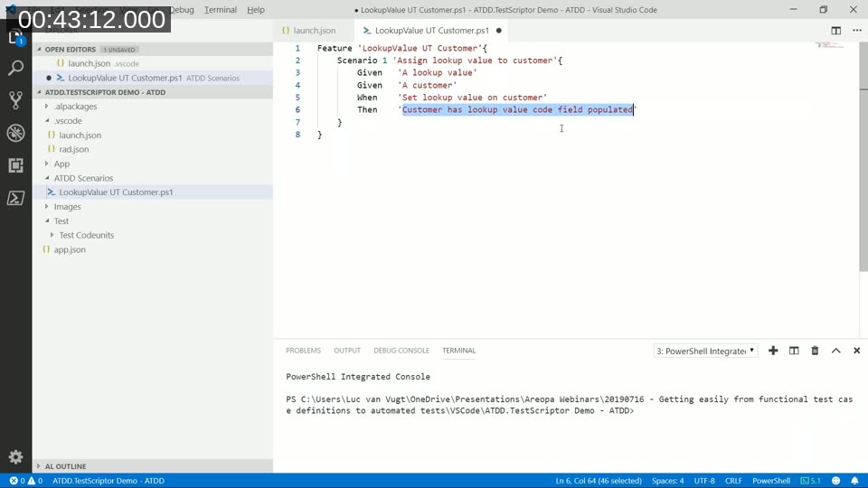Open the Extensions view icon
This screenshot has height=488, width=868.
[x=15, y=165]
